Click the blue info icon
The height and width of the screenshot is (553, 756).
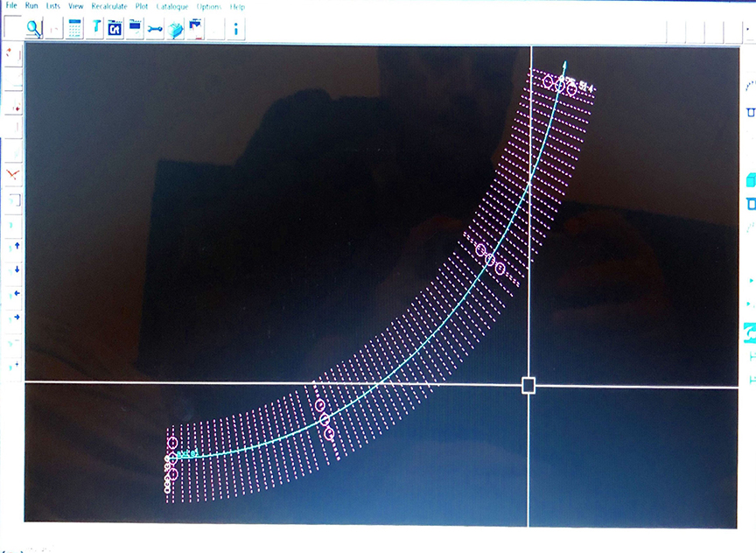(235, 29)
